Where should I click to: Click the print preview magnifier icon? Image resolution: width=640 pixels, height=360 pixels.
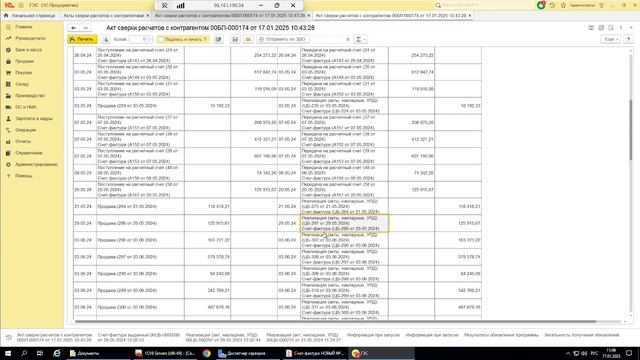(x=106, y=39)
